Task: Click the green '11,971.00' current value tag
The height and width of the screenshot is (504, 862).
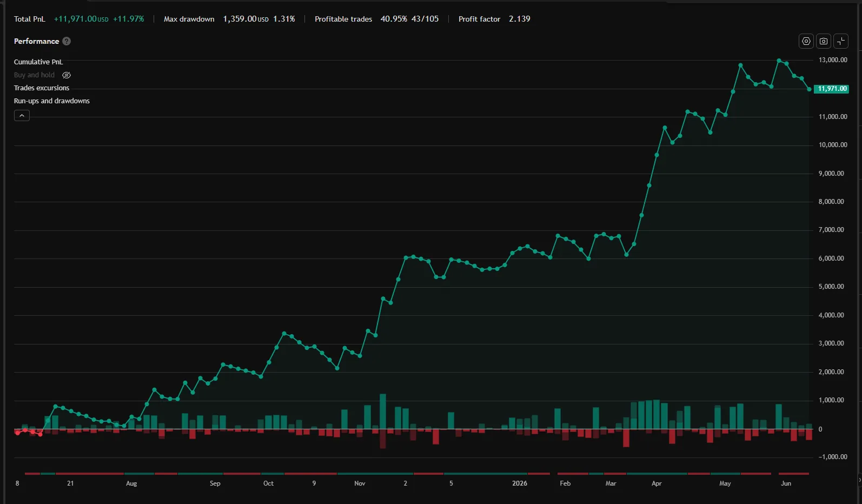Action: (831, 89)
